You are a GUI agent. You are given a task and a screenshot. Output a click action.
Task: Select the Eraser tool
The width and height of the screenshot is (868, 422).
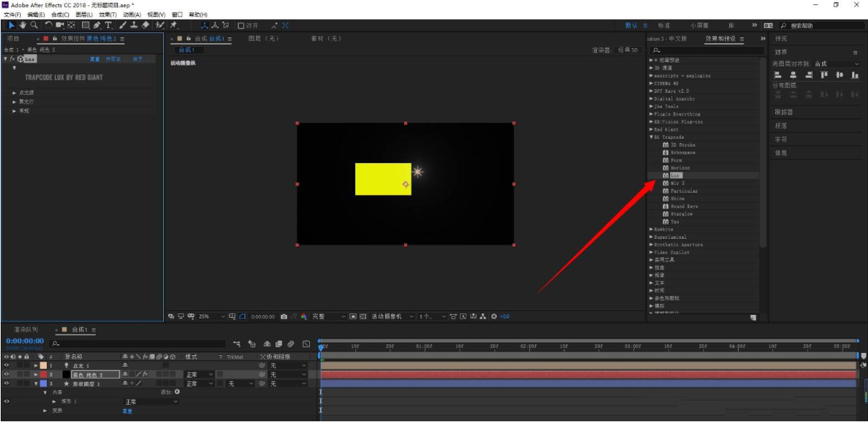[145, 25]
